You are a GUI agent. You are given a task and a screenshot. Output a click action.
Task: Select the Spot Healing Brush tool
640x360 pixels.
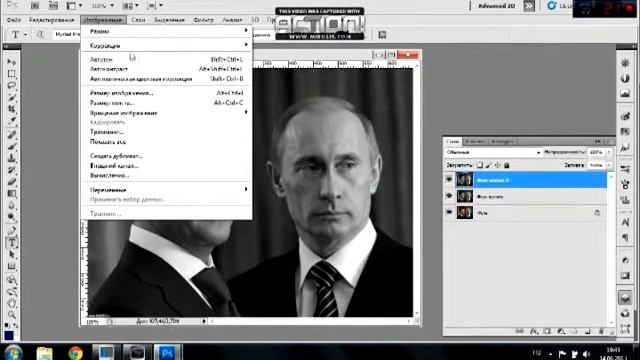click(x=11, y=134)
